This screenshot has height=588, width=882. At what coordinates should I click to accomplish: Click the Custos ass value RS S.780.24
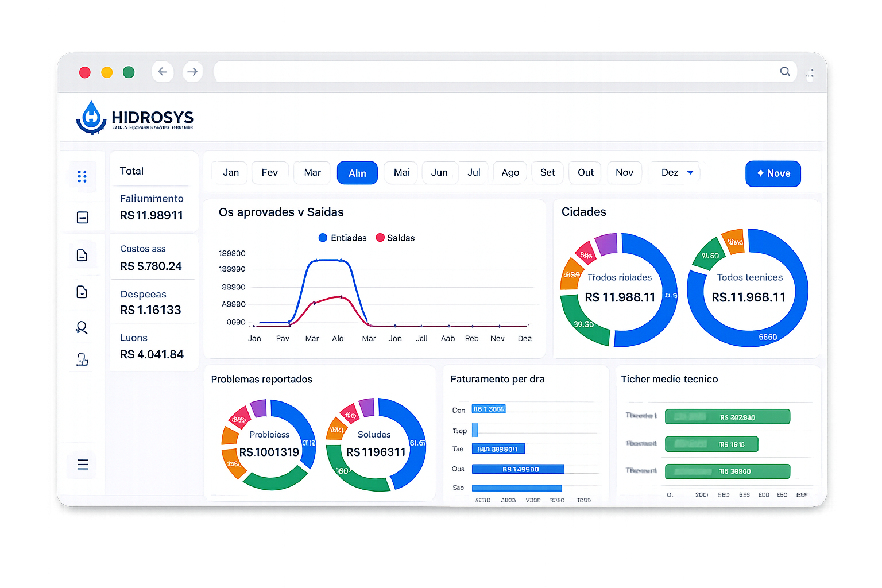point(151,266)
